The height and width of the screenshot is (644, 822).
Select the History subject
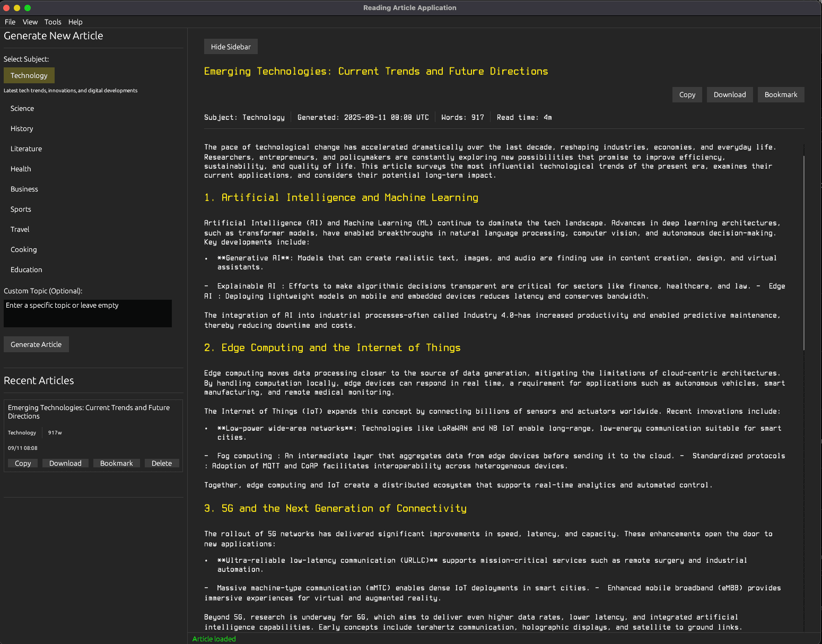click(x=21, y=128)
